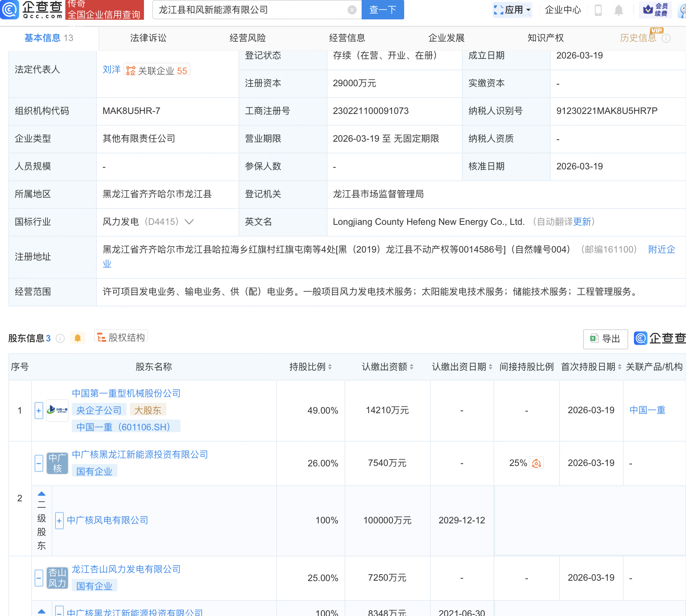This screenshot has height=616, width=686.
Task: Click the Qcc.com logo icon
Action: pos(9,9)
